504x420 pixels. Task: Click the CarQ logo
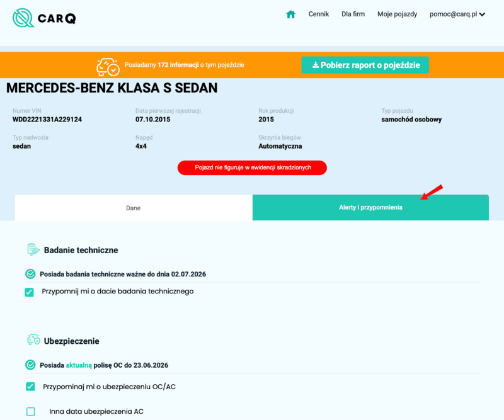click(44, 18)
